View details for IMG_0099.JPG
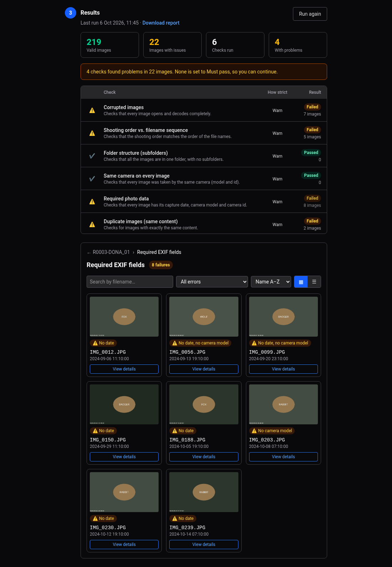Image resolution: width=392 pixels, height=567 pixels. (283, 369)
